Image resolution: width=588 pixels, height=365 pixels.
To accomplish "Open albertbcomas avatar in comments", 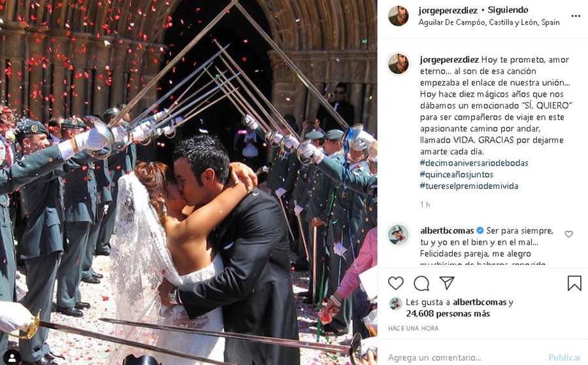I will 399,235.
